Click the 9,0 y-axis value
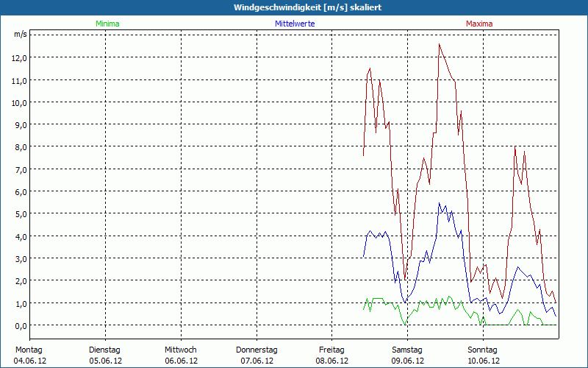The height and width of the screenshot is (368, 588). [21, 124]
